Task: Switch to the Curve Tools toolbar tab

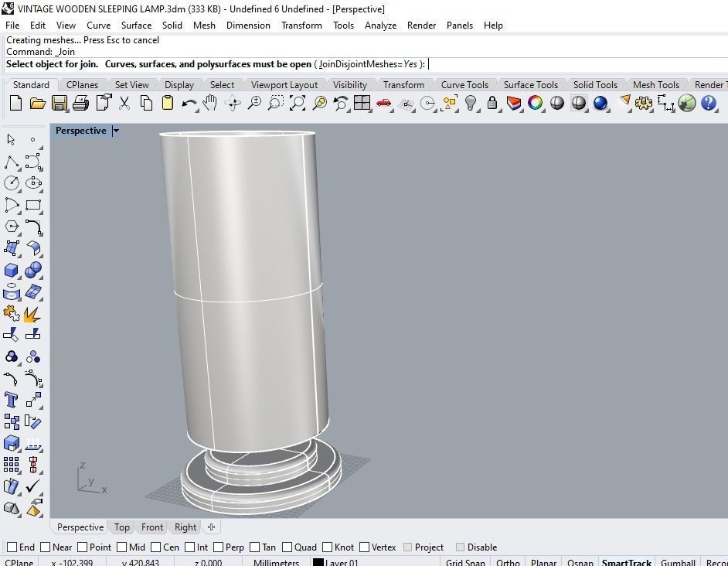Action: click(464, 84)
